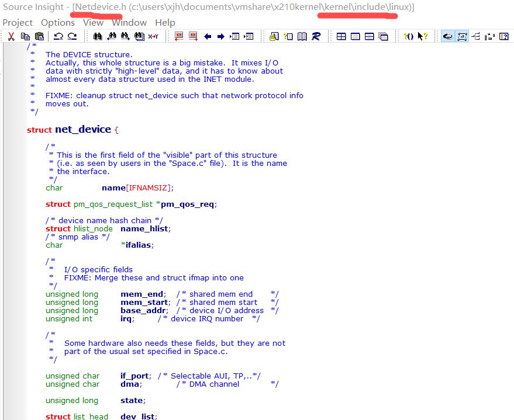Search backward with left-arrow binoculars icon

pyautogui.click(x=112, y=36)
